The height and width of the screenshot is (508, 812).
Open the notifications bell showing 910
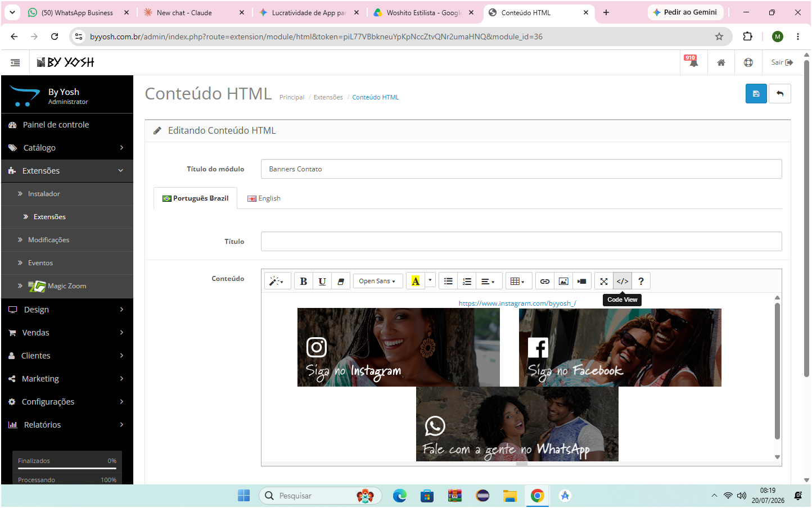pyautogui.click(x=693, y=62)
